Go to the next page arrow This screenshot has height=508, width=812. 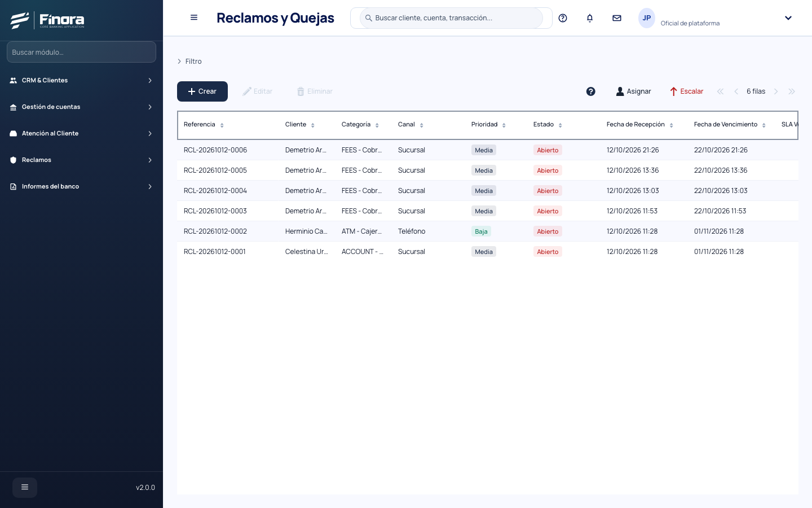tap(776, 91)
